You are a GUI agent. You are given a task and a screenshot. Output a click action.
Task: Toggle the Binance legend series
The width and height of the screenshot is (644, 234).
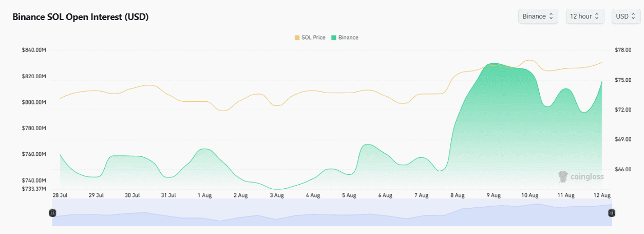click(345, 38)
